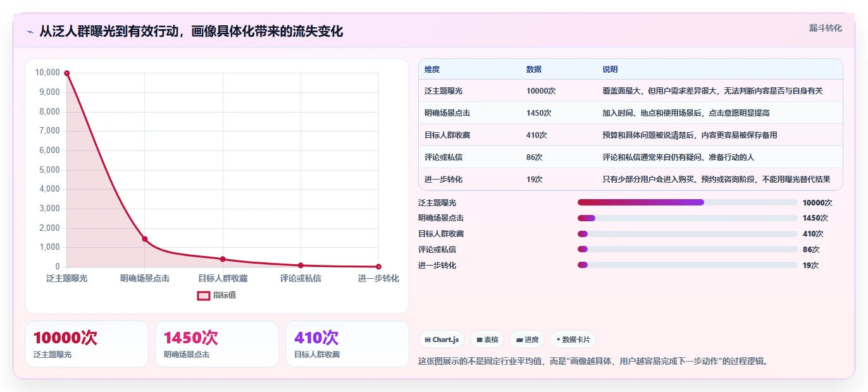Screen dimensions: 868x392
Task: Select the 进度 chip
Action: point(527,340)
